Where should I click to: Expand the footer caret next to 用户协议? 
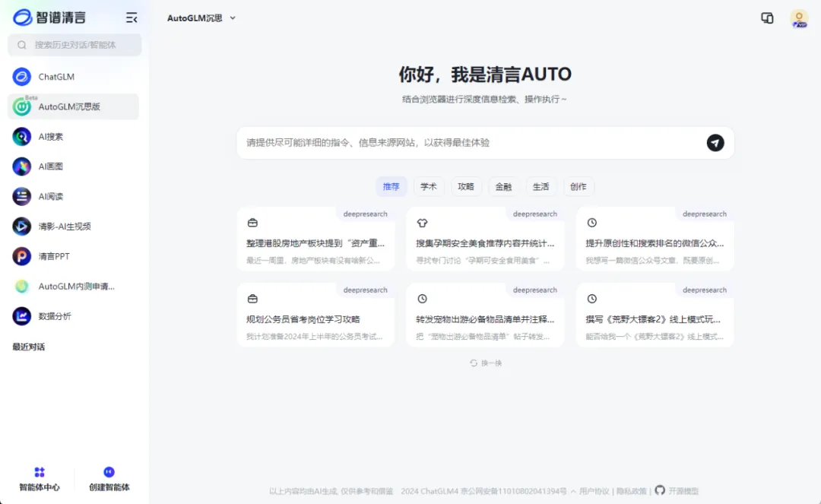tap(573, 491)
